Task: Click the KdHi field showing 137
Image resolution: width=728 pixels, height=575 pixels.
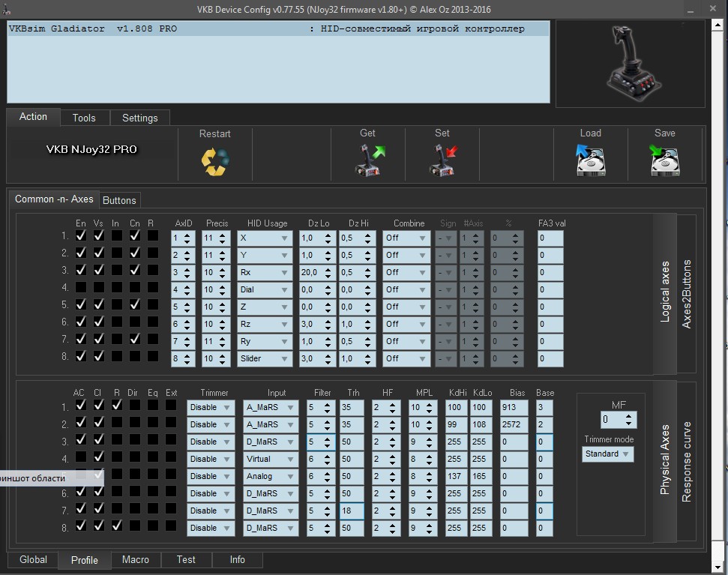Action: point(456,476)
